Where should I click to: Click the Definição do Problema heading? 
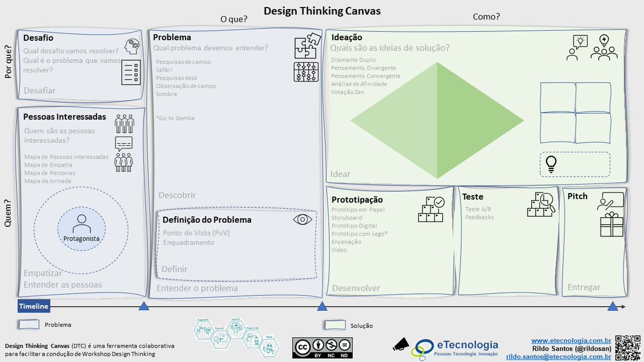207,220
